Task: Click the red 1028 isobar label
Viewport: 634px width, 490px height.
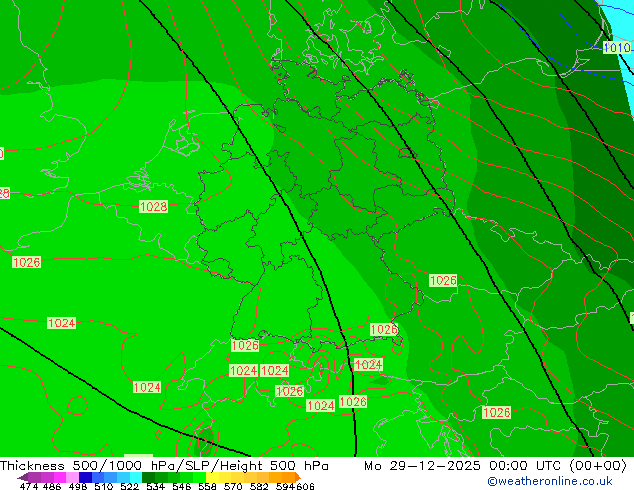Action: coord(153,206)
